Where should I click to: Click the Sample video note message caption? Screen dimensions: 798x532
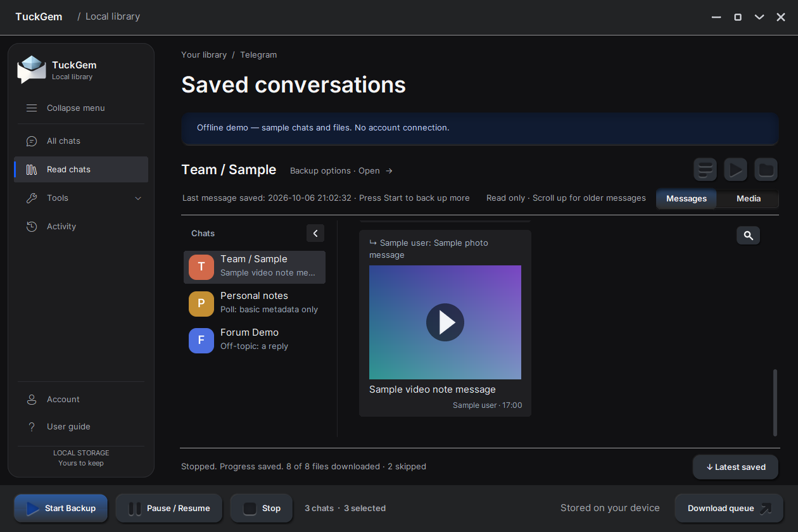point(433,389)
